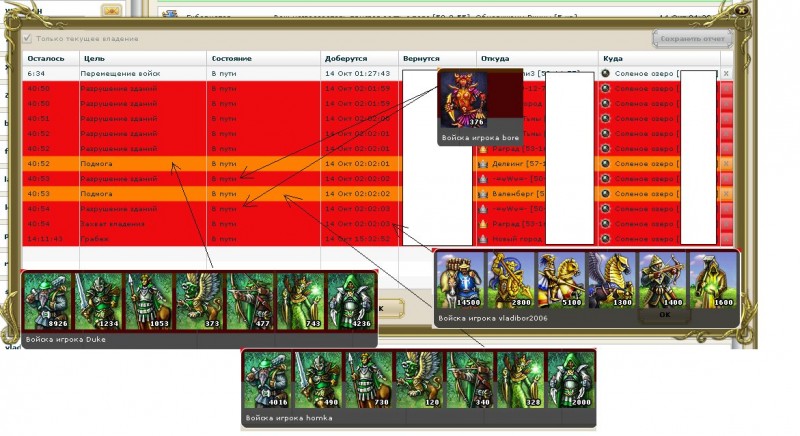
Task: Click 'Войска игрока bore' caption
Action: [481, 138]
